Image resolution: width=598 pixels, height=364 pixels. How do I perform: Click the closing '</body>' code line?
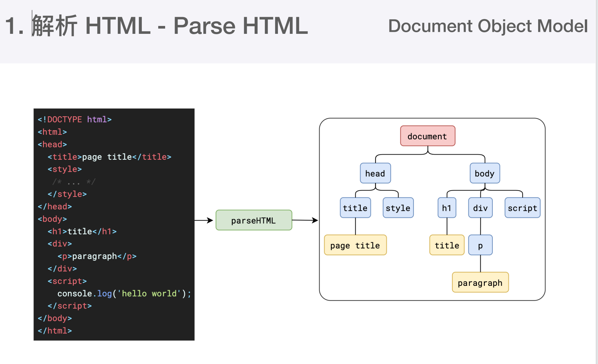coord(55,318)
